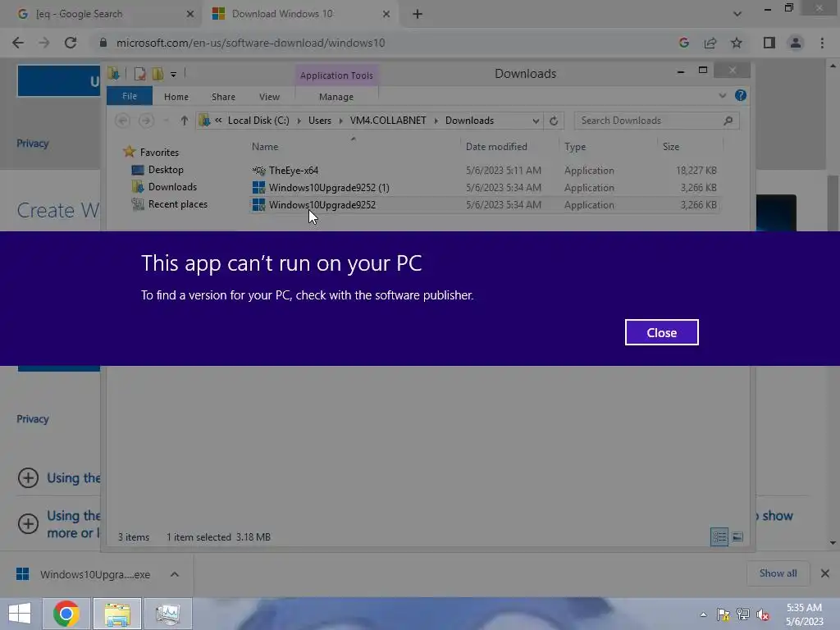Open the Manage ribbon tab
This screenshot has height=630, width=840.
click(x=336, y=97)
